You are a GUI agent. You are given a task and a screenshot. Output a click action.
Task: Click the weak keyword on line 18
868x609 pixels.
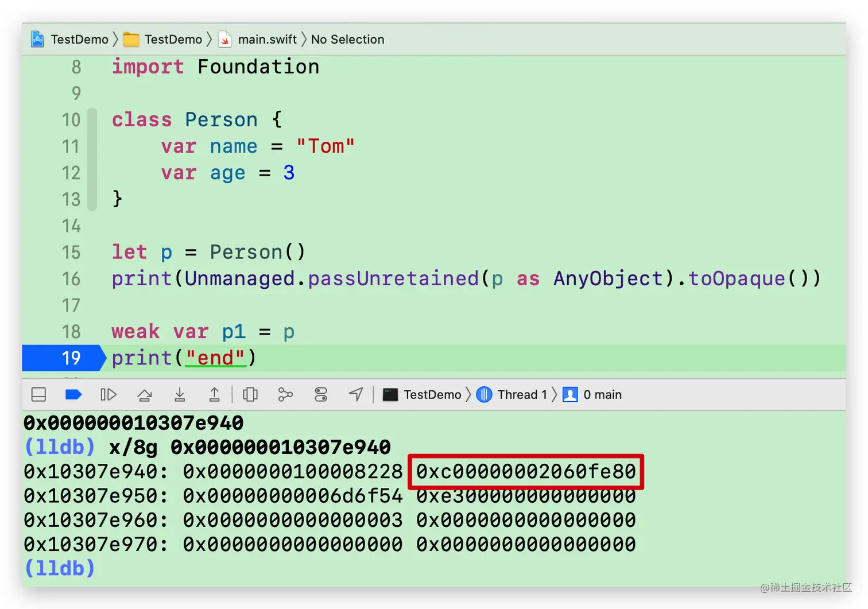click(135, 332)
